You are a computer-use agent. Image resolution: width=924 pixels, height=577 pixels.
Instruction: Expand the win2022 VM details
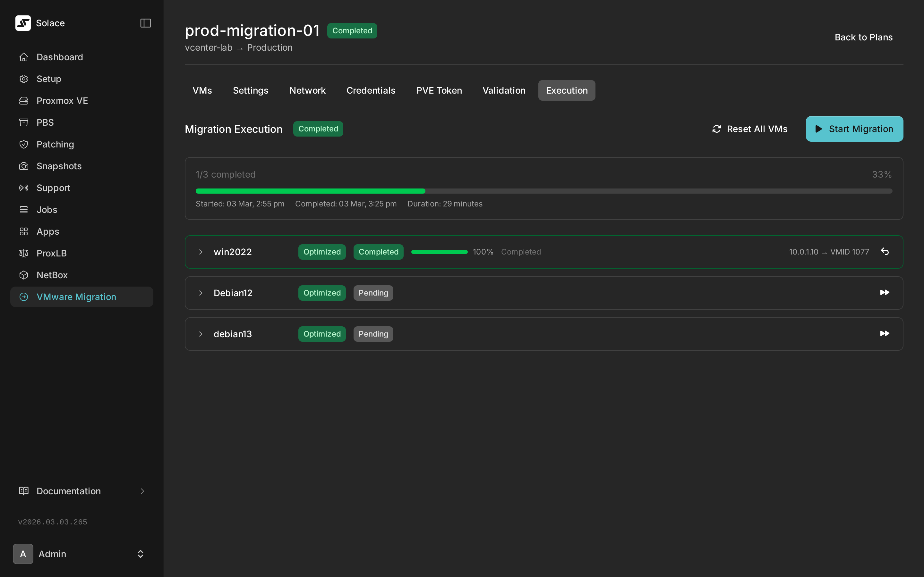[201, 252]
